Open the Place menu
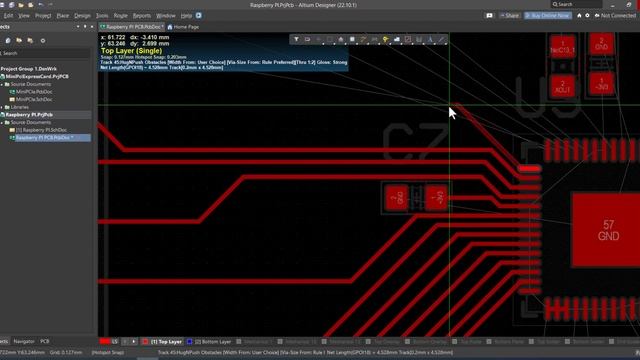This screenshot has height=360, width=640. coord(62,16)
